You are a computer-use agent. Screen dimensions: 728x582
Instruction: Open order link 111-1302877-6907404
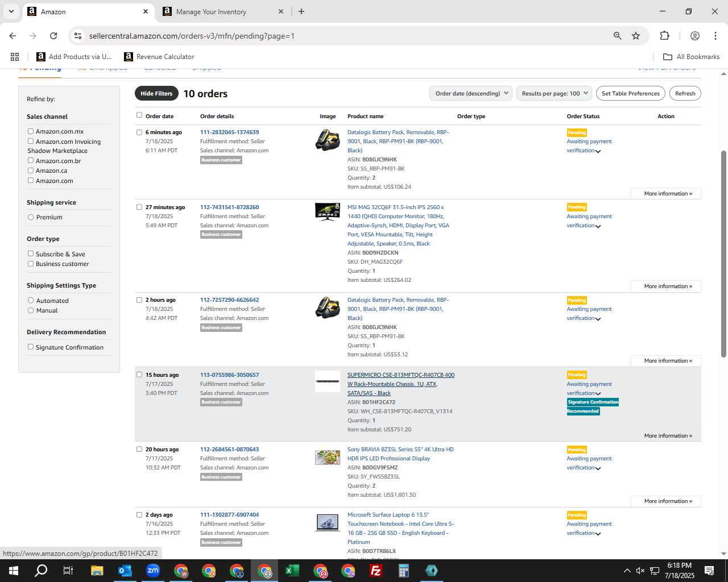229,514
